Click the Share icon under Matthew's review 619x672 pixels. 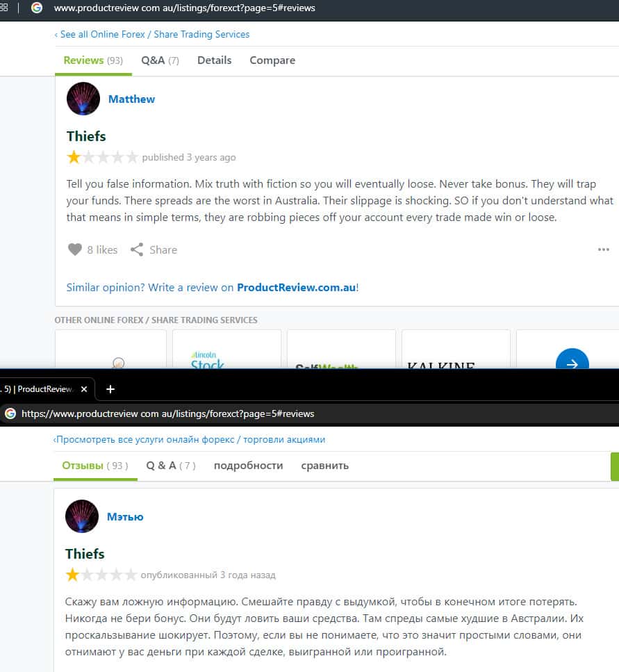(x=137, y=249)
